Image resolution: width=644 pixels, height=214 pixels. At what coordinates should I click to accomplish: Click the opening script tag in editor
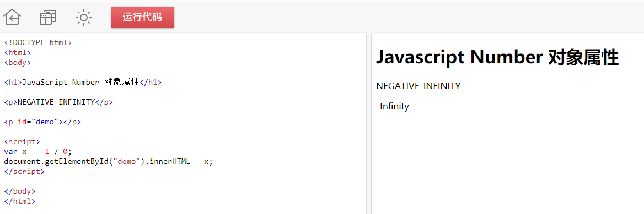pos(22,142)
